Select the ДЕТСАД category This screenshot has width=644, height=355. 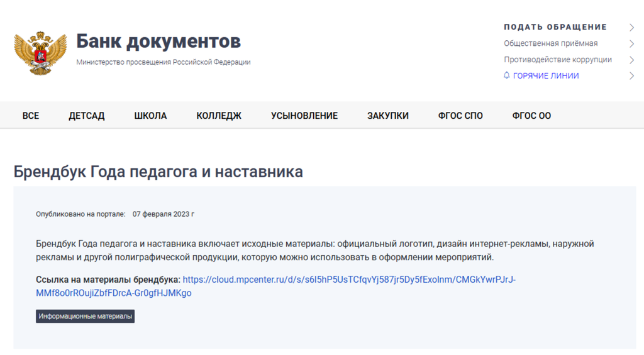pyautogui.click(x=87, y=116)
